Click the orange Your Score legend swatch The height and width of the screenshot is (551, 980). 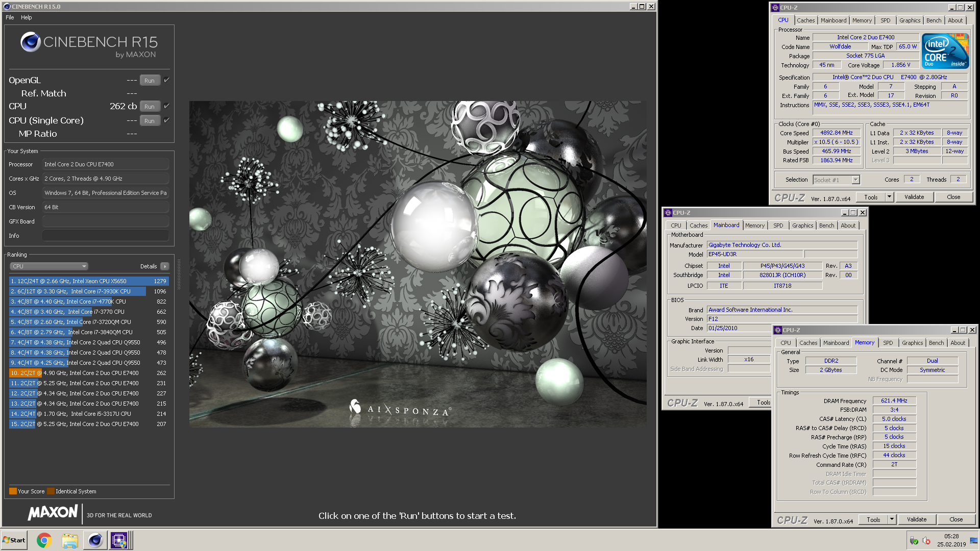tap(13, 491)
